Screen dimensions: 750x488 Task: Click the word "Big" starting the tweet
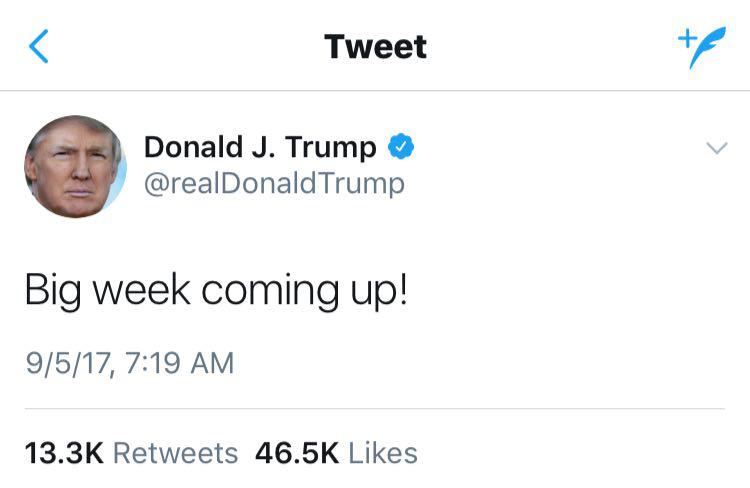coord(53,291)
